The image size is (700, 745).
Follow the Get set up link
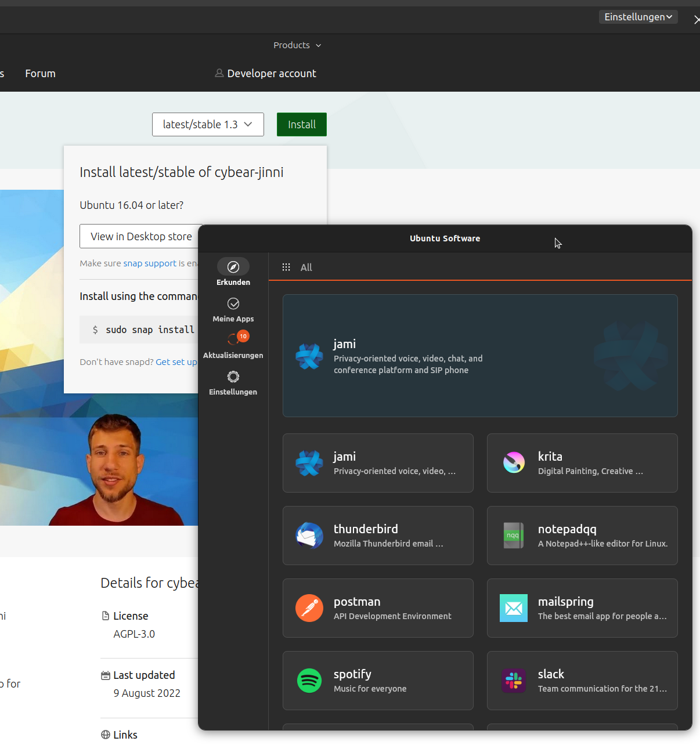pyautogui.click(x=176, y=362)
